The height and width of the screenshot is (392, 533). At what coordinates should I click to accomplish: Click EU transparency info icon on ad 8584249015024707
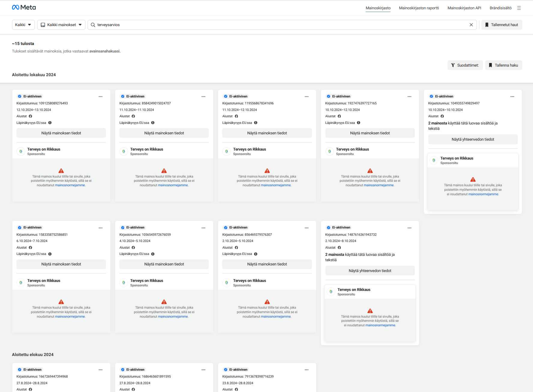pos(153,123)
